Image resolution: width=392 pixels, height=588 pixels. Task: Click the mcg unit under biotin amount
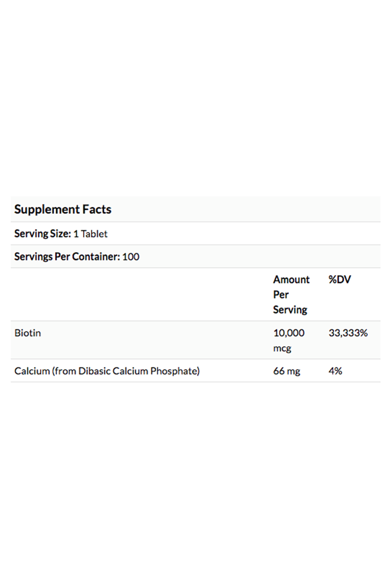pos(282,349)
